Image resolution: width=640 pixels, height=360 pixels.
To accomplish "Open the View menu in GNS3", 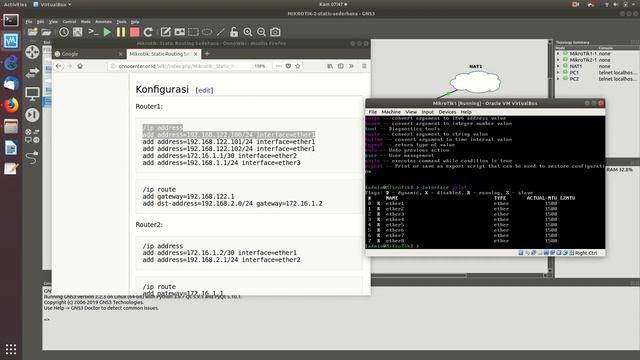I will point(53,22).
